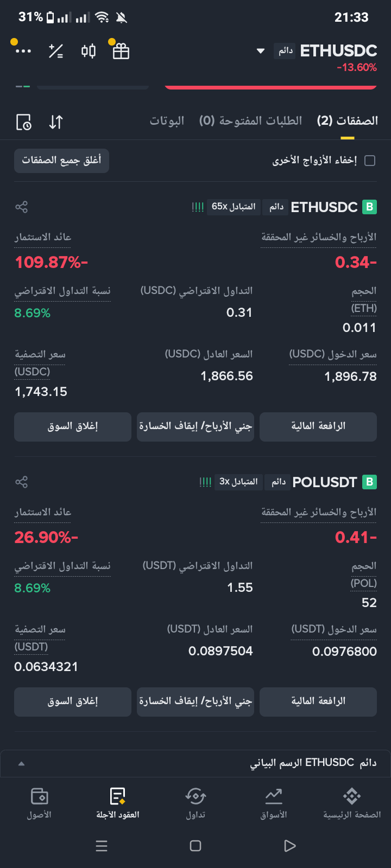Tap the POLUSDT pair name
This screenshot has height=868, width=391.
325,482
